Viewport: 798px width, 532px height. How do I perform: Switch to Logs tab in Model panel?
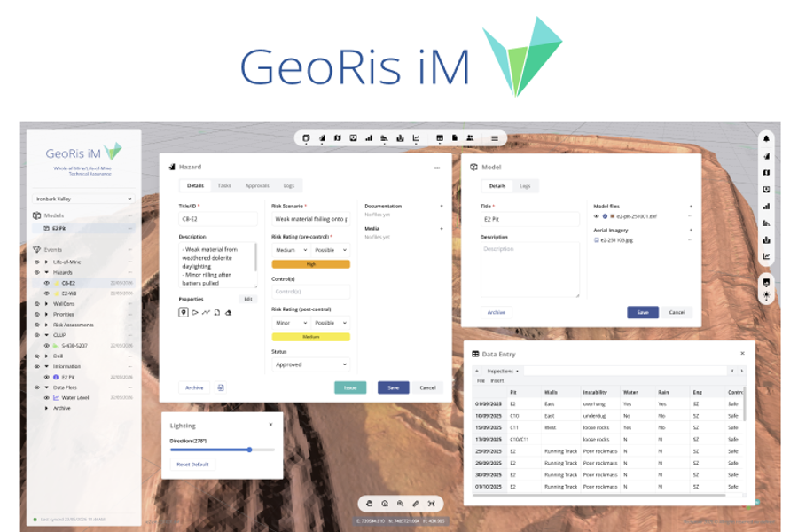tap(525, 186)
